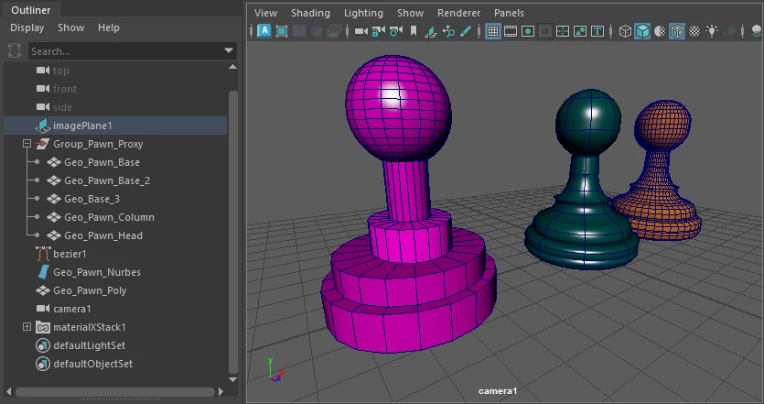
Task: Select the camera1 item in Outliner
Action: [x=72, y=309]
